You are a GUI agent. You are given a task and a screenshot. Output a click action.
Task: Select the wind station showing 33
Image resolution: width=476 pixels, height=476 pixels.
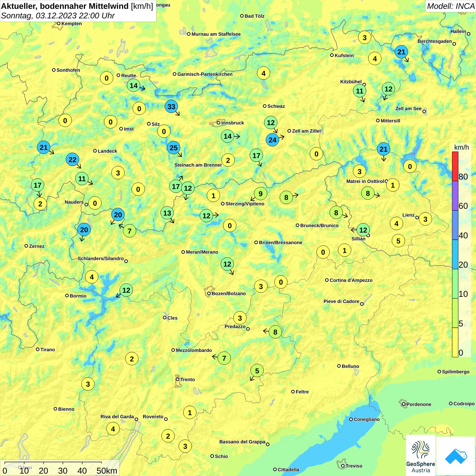[171, 107]
